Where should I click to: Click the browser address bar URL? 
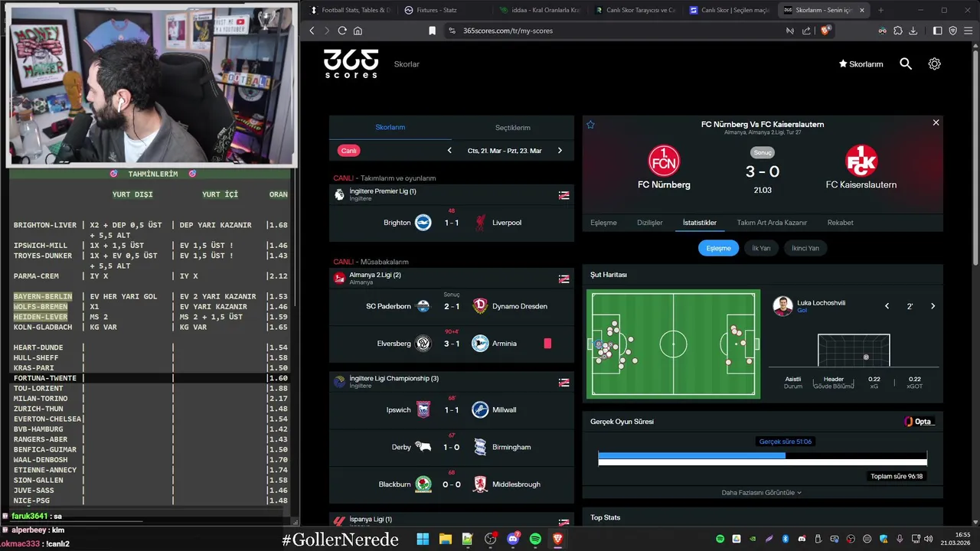click(508, 31)
